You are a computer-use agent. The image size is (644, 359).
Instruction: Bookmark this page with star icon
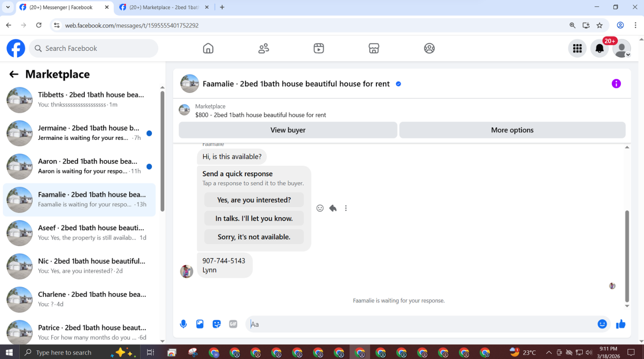[x=600, y=25]
